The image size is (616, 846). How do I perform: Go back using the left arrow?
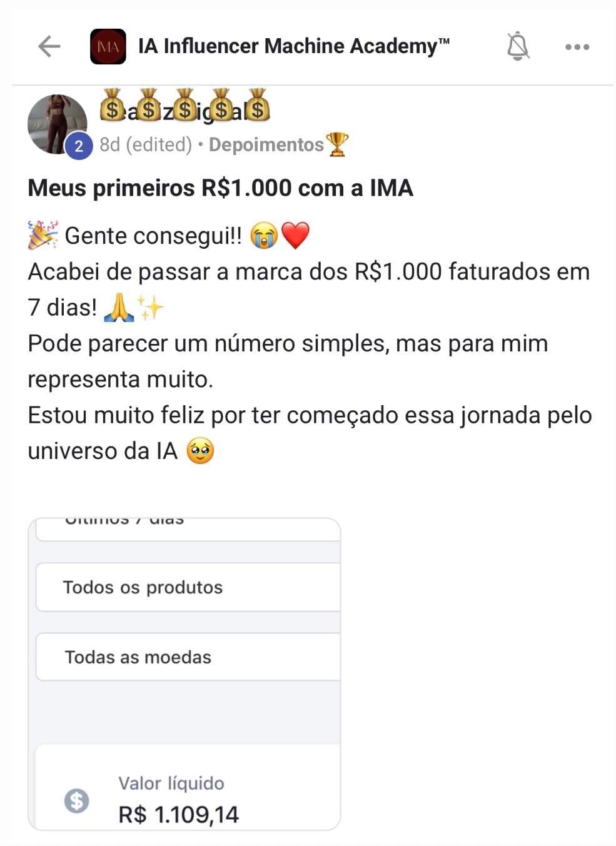pyautogui.click(x=49, y=46)
